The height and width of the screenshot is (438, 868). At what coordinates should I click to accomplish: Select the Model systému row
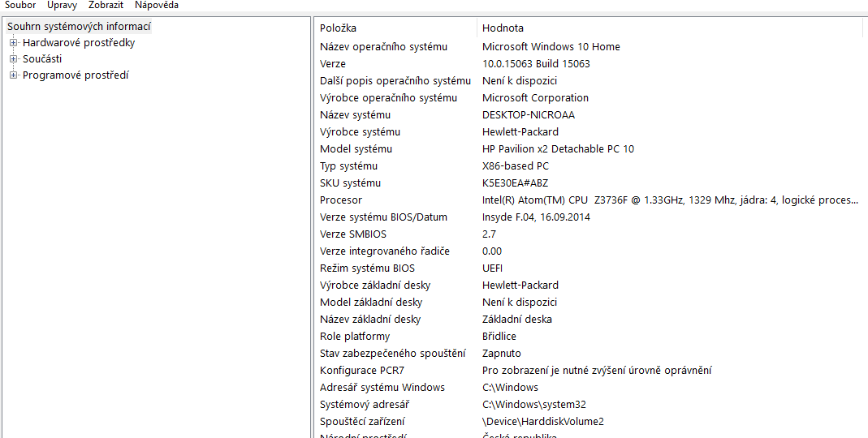tap(356, 149)
